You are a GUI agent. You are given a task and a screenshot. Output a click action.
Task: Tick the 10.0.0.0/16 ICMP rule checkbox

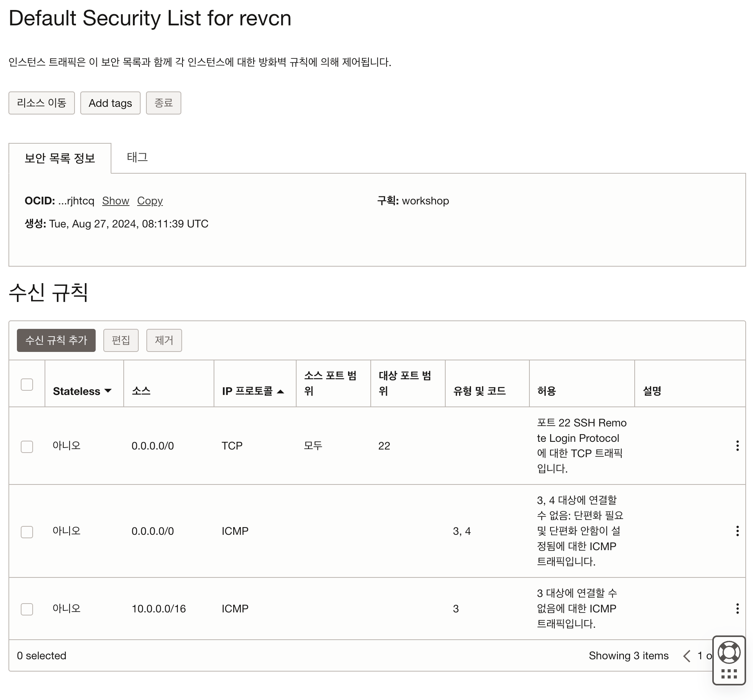(x=27, y=609)
